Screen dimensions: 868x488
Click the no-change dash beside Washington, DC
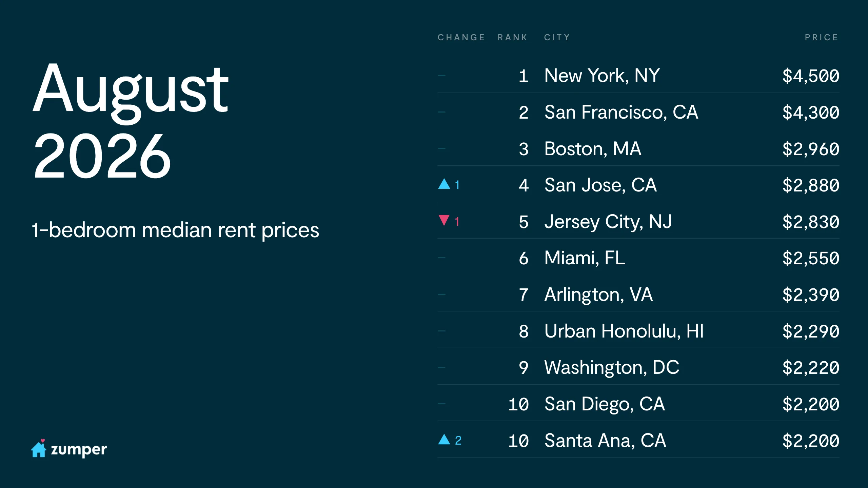pyautogui.click(x=441, y=367)
